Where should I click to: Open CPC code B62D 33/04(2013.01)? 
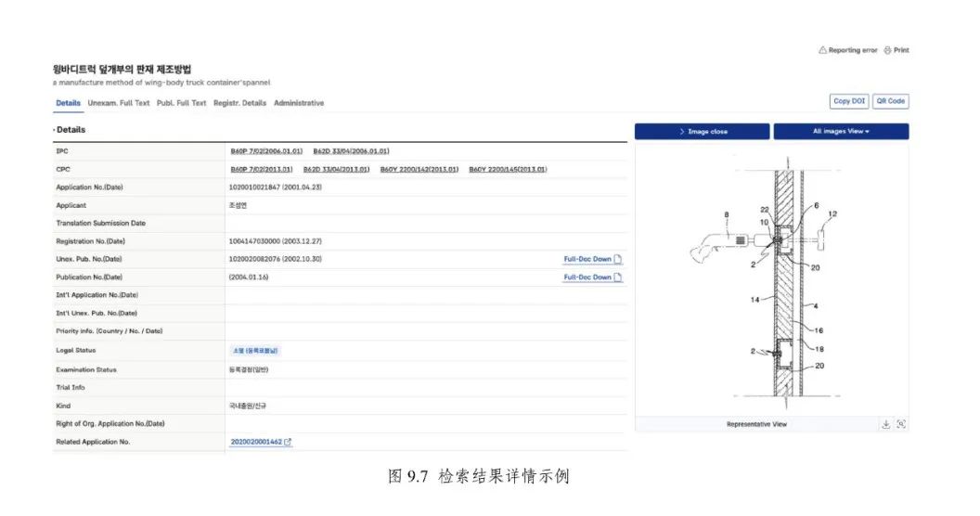[338, 169]
